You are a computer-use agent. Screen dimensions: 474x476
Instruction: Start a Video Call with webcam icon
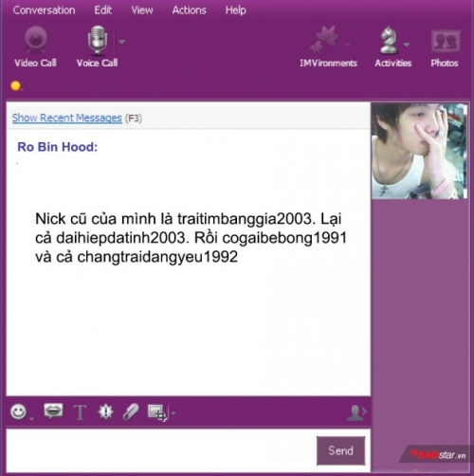pos(35,46)
